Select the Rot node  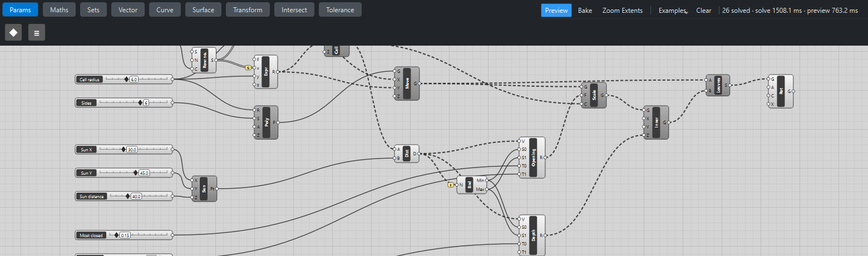781,91
